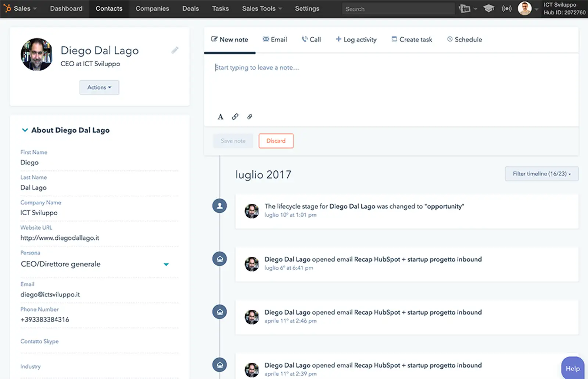The height and width of the screenshot is (379, 588).
Task: Click the aprile 11 at 2:39 pm timestamp
Action: coord(290,374)
